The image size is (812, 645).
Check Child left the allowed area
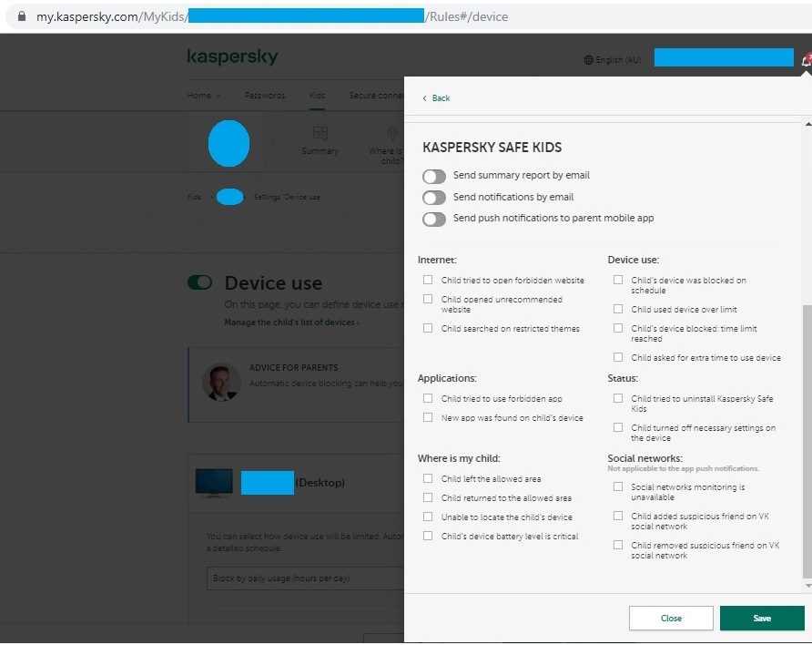(x=428, y=478)
